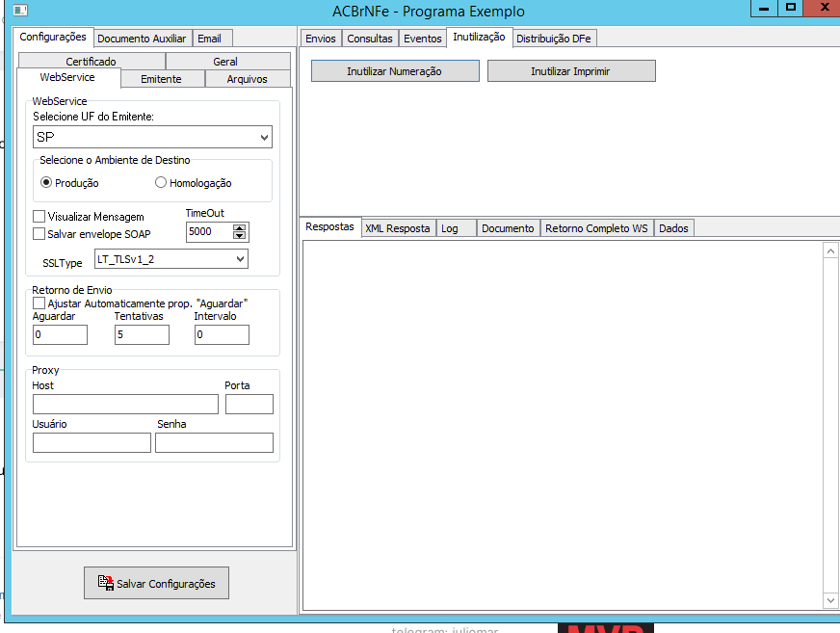Open the Consultas tab

[370, 39]
